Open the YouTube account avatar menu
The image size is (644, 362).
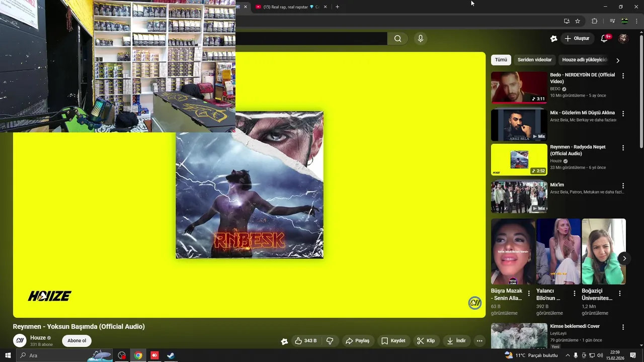coord(623,39)
